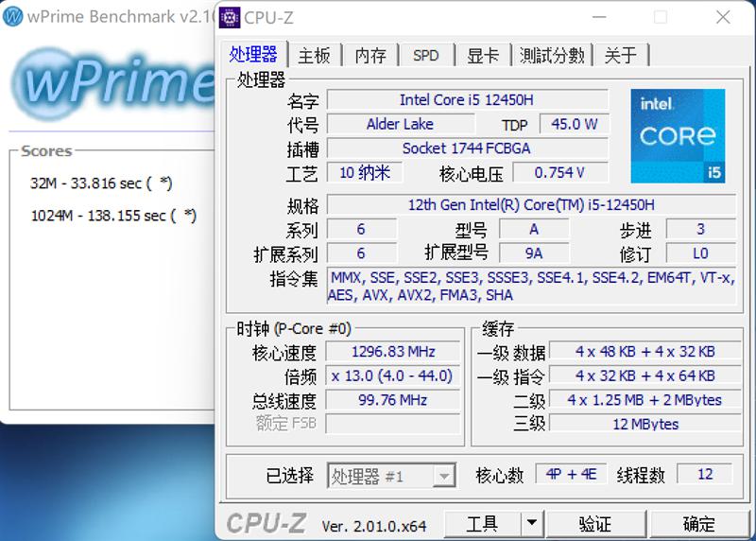Open the 显卡 tab
The height and width of the screenshot is (541, 756).
(x=483, y=56)
